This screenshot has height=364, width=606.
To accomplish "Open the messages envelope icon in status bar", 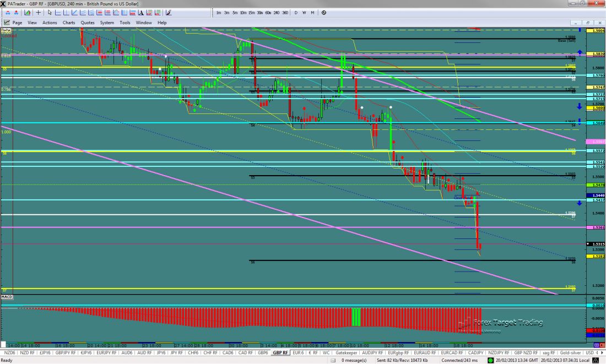I will point(334,360).
